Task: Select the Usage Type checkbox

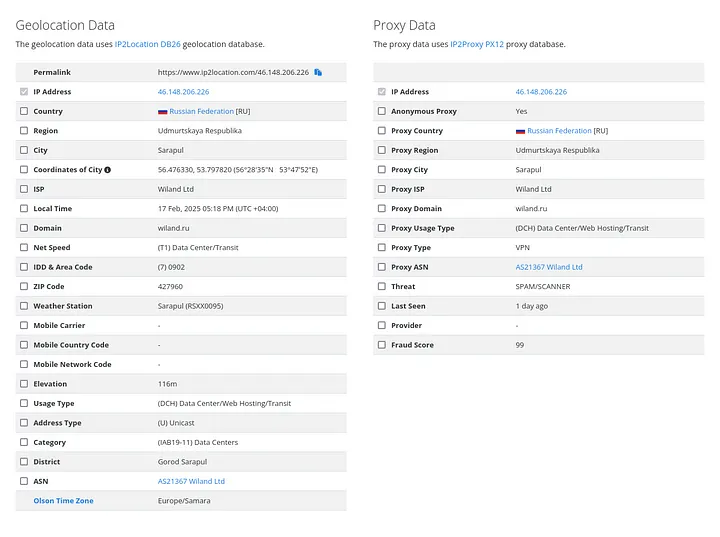Action: tap(24, 403)
